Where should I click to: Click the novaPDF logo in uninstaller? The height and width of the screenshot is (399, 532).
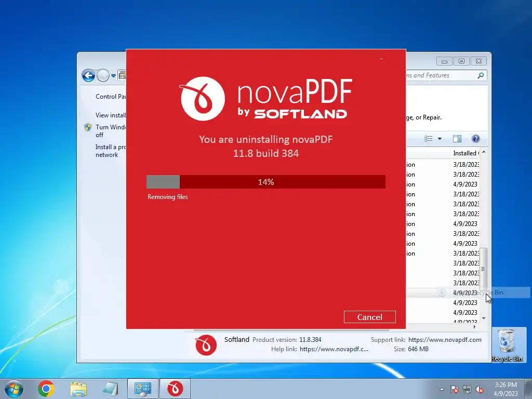(x=265, y=99)
